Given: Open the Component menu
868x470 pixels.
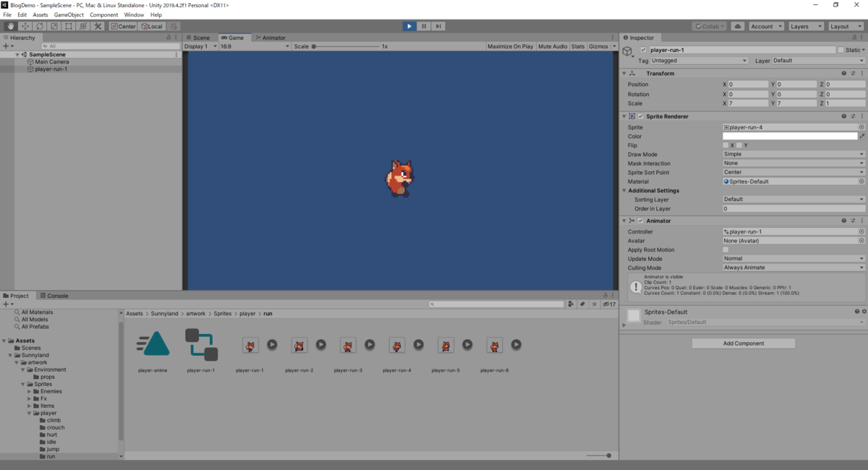Looking at the screenshot, I should (103, 14).
